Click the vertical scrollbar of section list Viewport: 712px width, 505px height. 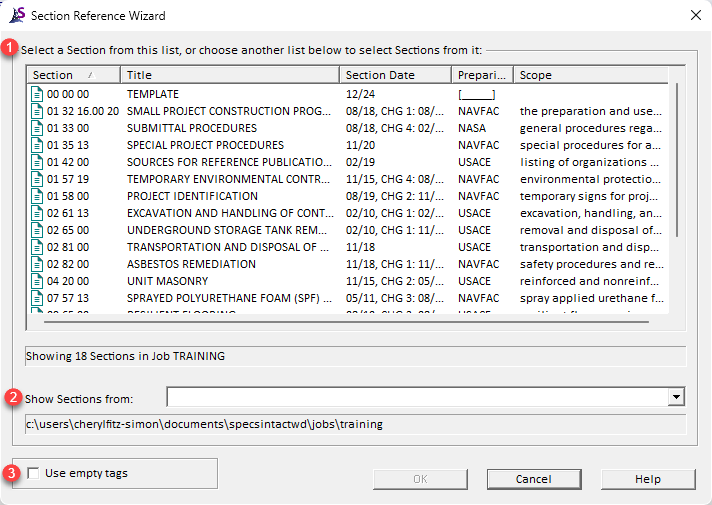677,160
